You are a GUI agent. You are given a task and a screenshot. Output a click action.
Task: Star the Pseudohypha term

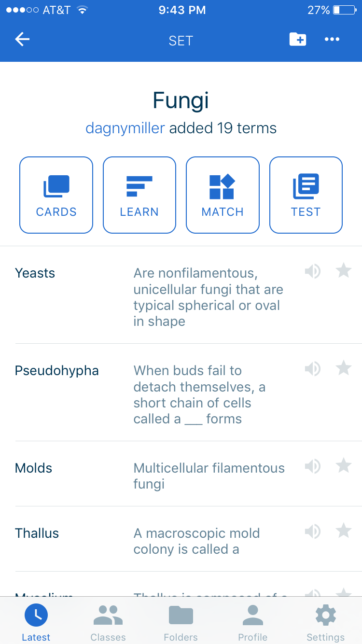344,368
